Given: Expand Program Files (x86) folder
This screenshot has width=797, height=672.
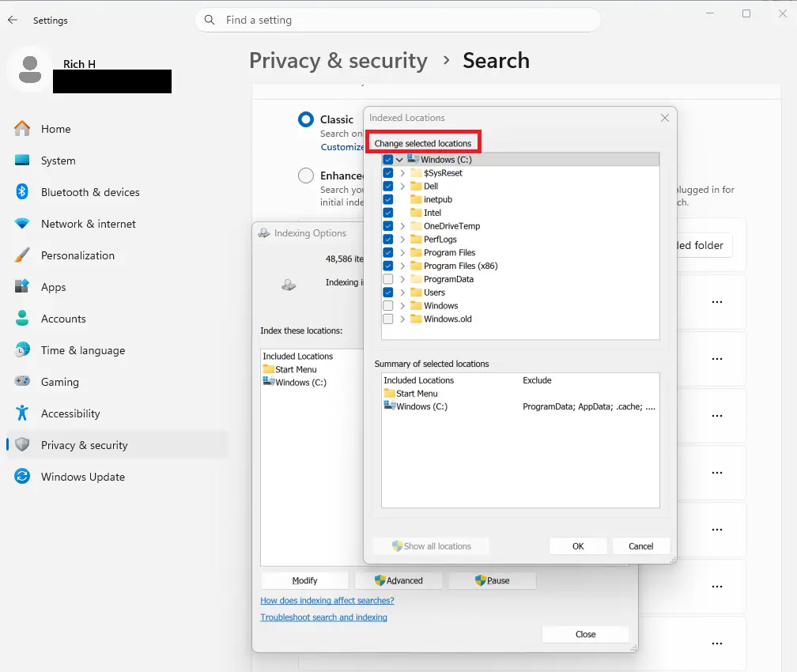Looking at the screenshot, I should coord(402,266).
